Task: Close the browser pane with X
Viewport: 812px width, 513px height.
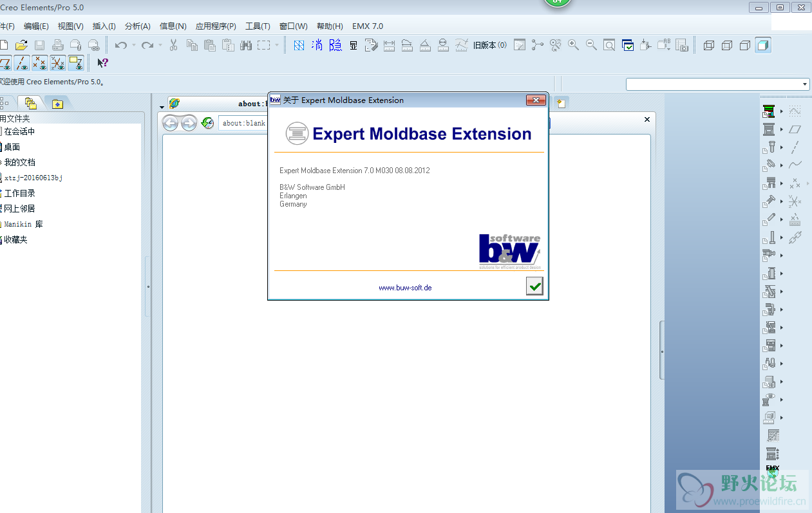Action: [647, 119]
